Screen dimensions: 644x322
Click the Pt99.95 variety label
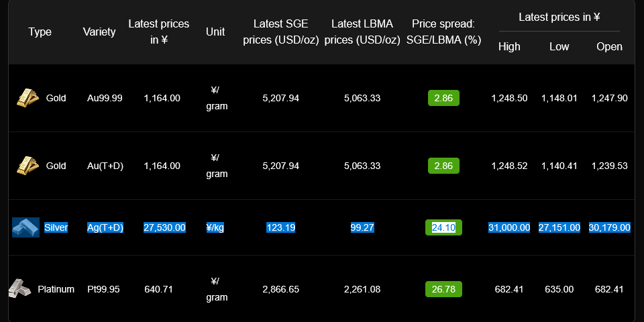pos(103,289)
